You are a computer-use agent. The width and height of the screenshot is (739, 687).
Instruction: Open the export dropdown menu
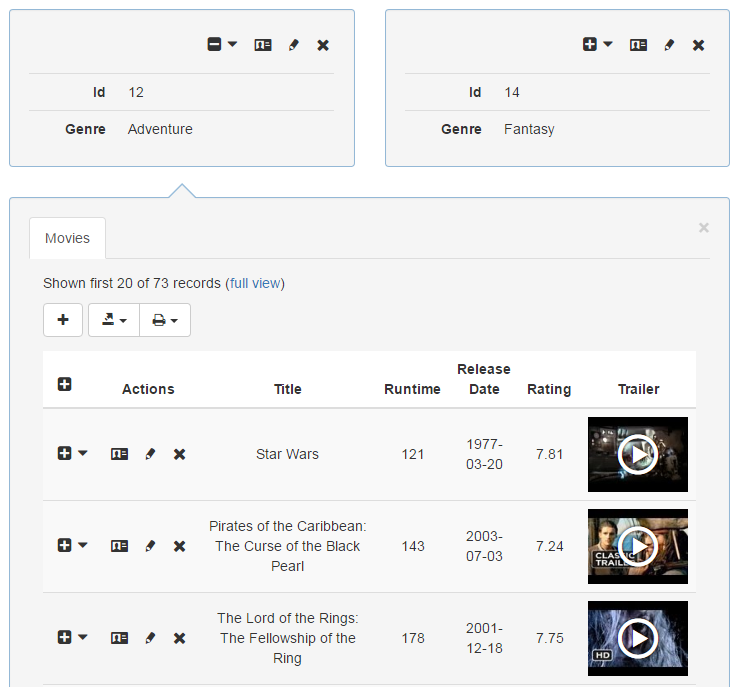(114, 320)
